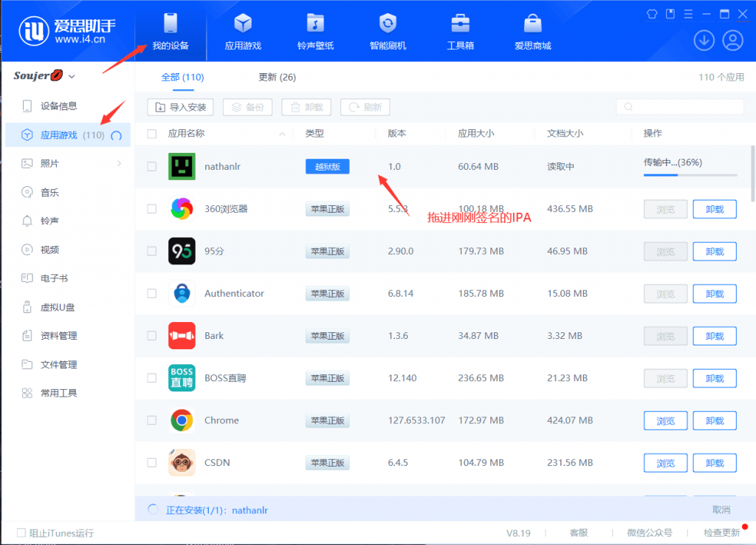Click the Chrome app icon
Viewport: 756px width, 545px height.
click(x=182, y=420)
